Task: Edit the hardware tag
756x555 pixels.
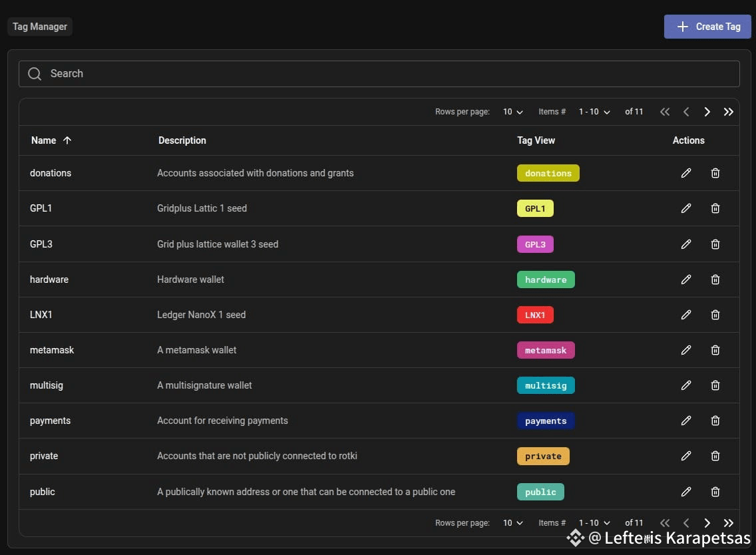Action: click(x=686, y=279)
